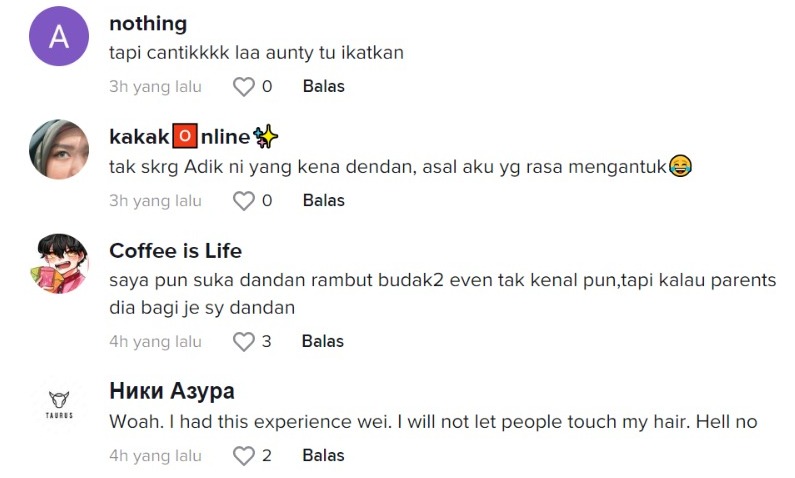Click the '3h yang lalu' timestamp on nothing's comment

(155, 87)
